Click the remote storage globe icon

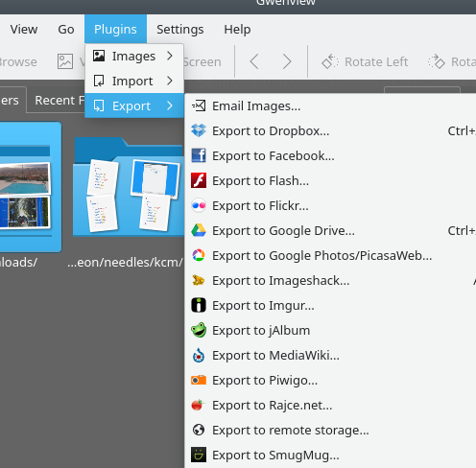tap(199, 430)
